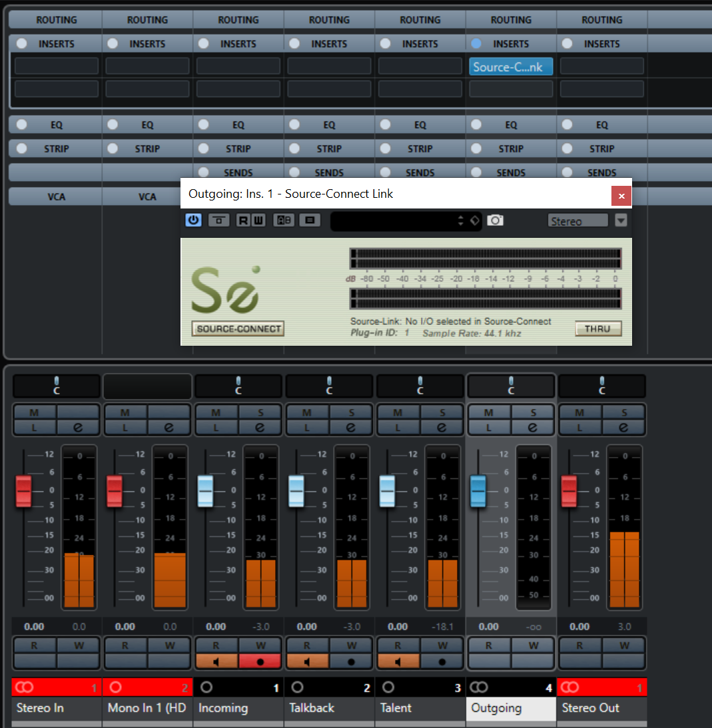Select the Source-C...nk insert slot

[510, 67]
